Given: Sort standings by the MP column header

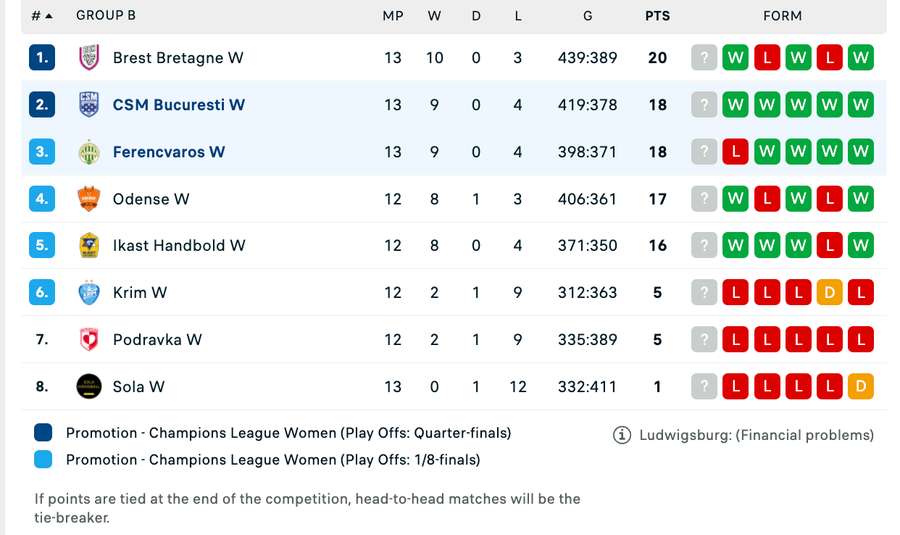Looking at the screenshot, I should tap(392, 16).
